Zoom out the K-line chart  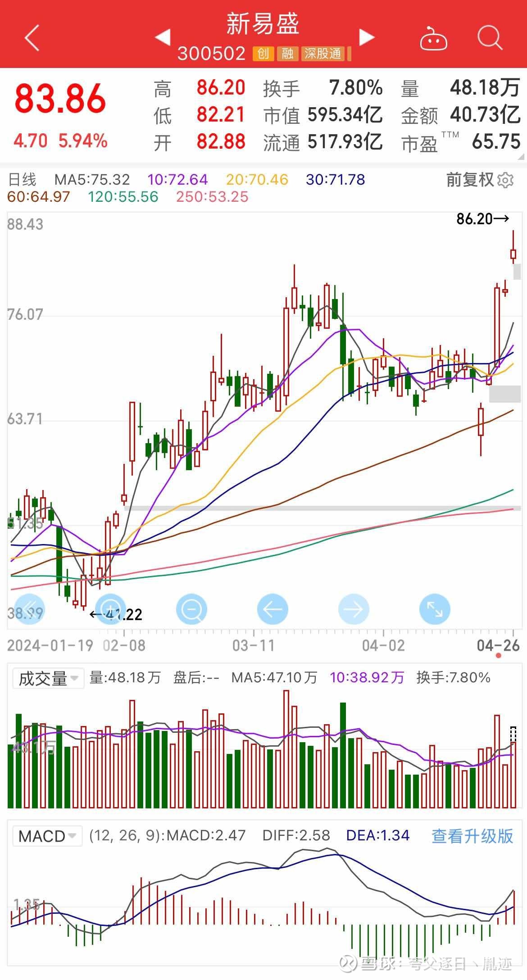click(191, 609)
